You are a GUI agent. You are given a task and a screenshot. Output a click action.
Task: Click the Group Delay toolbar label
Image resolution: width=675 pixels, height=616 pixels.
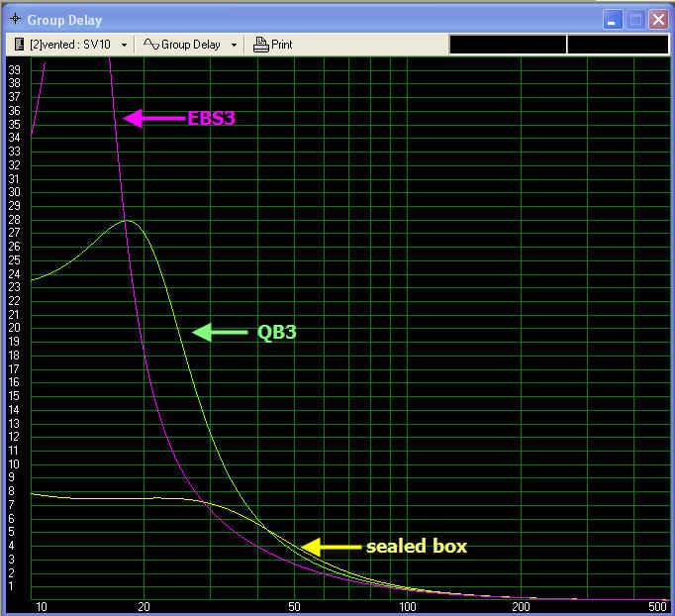191,45
